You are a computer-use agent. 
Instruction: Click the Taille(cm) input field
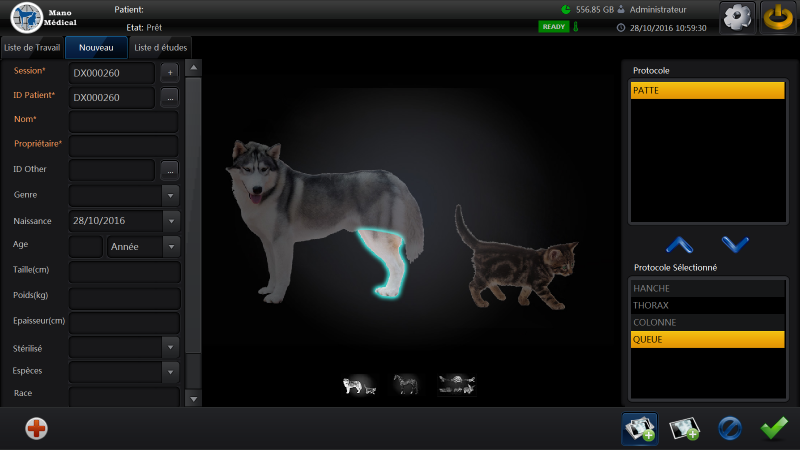point(124,272)
